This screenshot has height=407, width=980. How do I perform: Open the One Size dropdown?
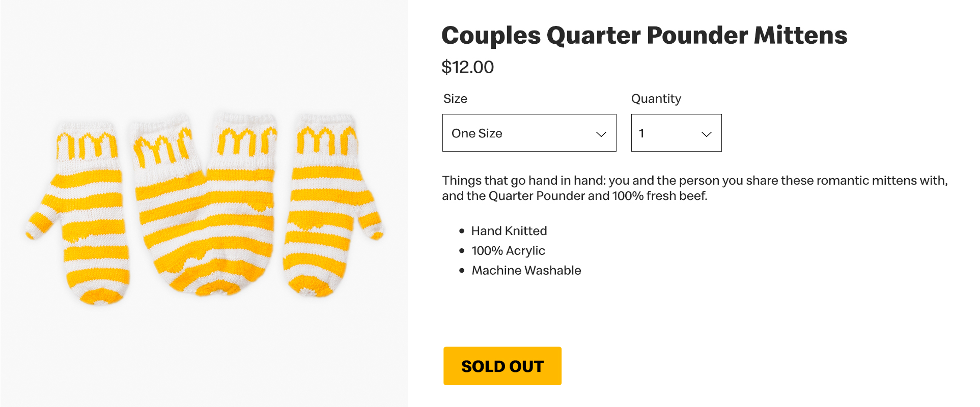529,133
